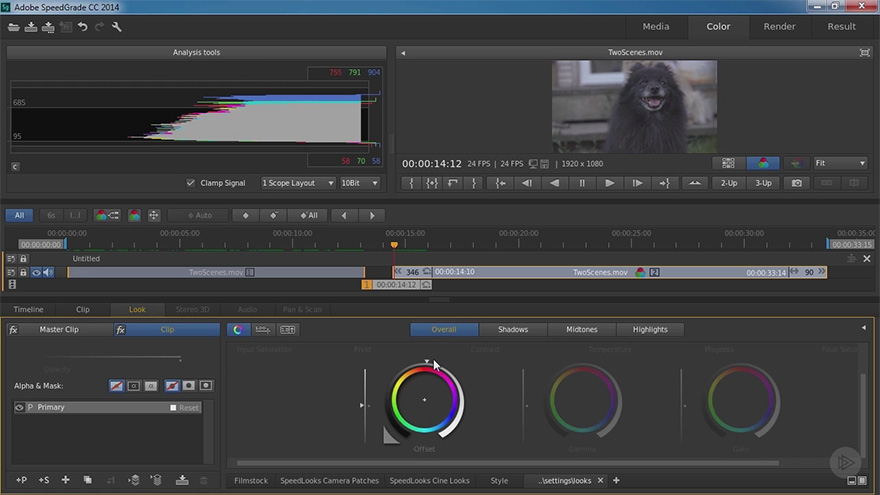Select the Shadows range tab
Image resolution: width=880 pixels, height=495 pixels.
click(513, 329)
